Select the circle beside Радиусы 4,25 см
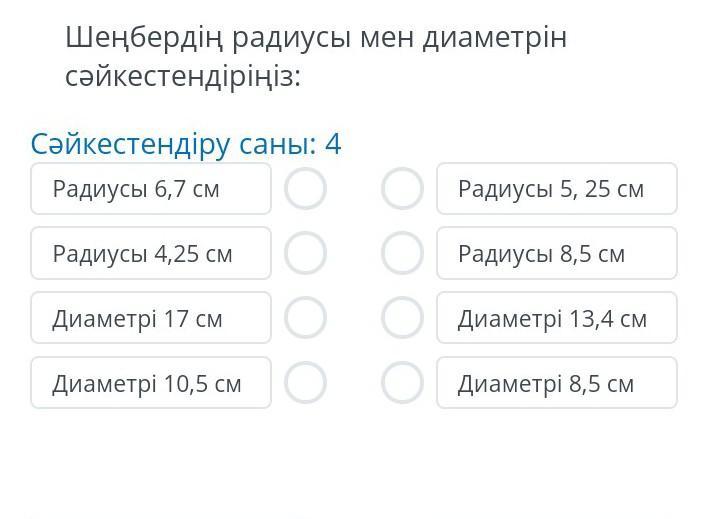 click(x=305, y=253)
